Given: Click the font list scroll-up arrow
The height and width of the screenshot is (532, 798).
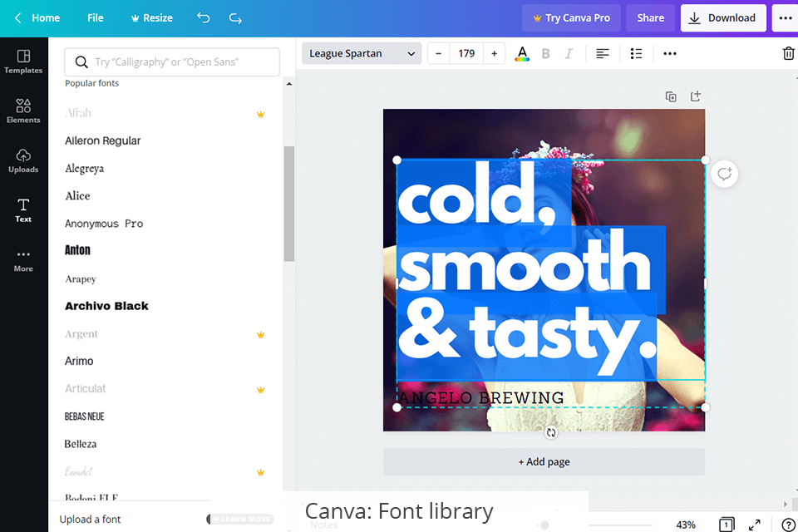Looking at the screenshot, I should (289, 84).
